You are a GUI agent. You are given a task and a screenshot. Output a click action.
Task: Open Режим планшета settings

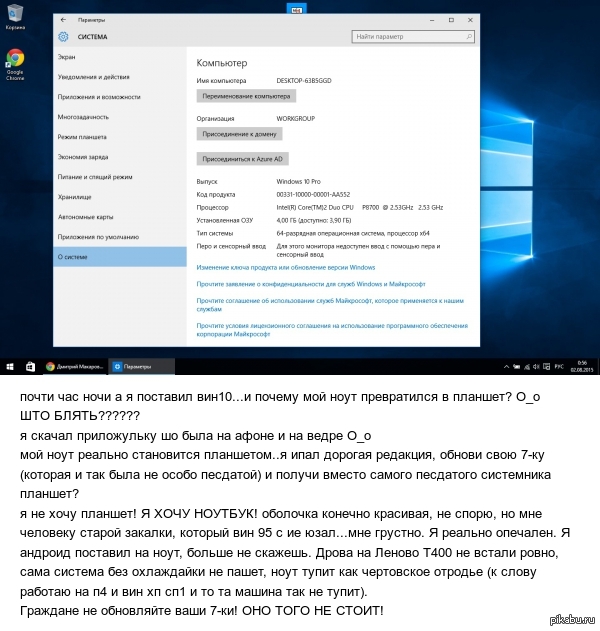pos(120,137)
